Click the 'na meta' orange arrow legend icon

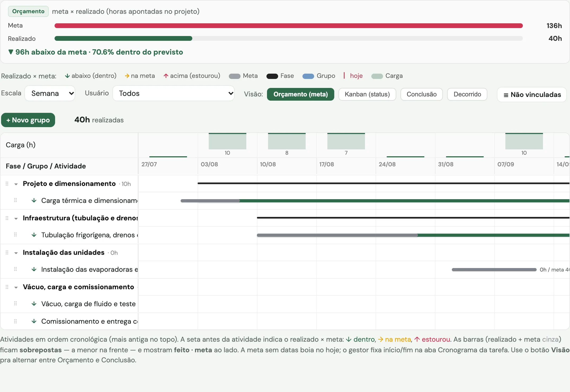click(x=127, y=76)
